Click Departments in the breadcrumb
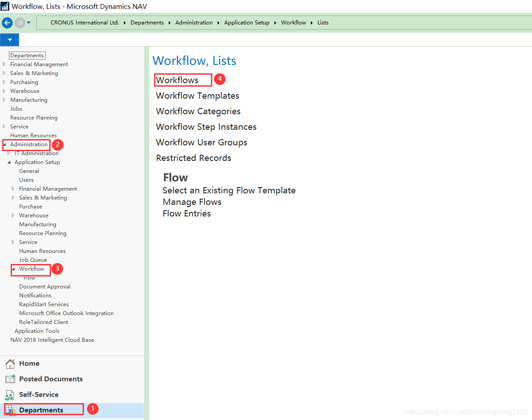This screenshot has height=420, width=532. coord(147,22)
